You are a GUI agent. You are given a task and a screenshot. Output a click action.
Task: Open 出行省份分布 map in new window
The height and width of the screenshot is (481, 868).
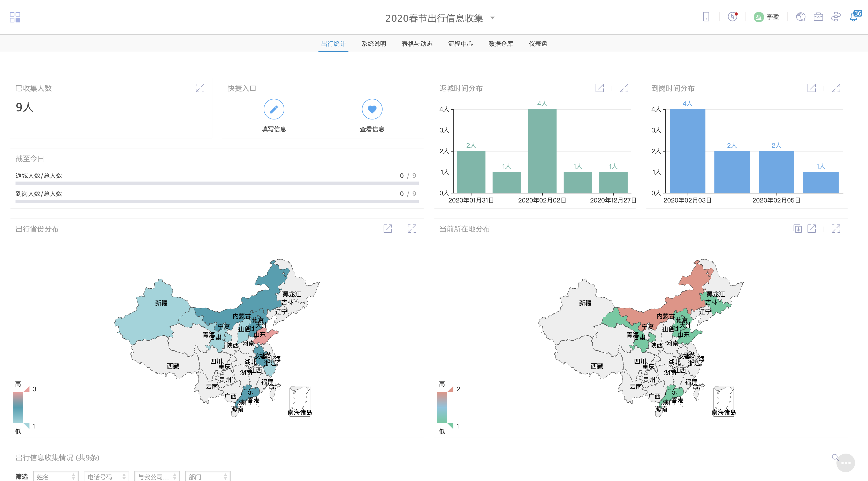[x=387, y=229]
